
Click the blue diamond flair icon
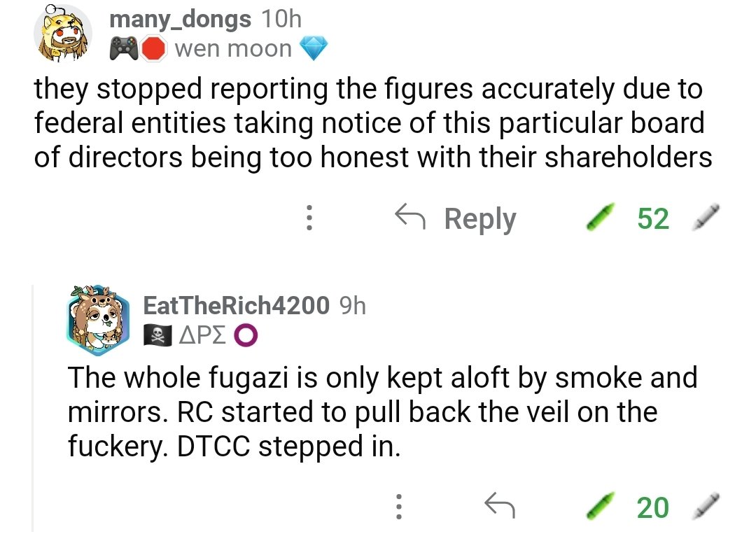(x=313, y=49)
